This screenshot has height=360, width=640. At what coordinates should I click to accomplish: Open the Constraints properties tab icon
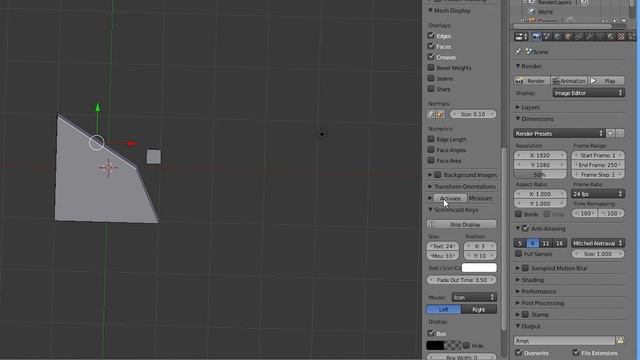pos(579,37)
